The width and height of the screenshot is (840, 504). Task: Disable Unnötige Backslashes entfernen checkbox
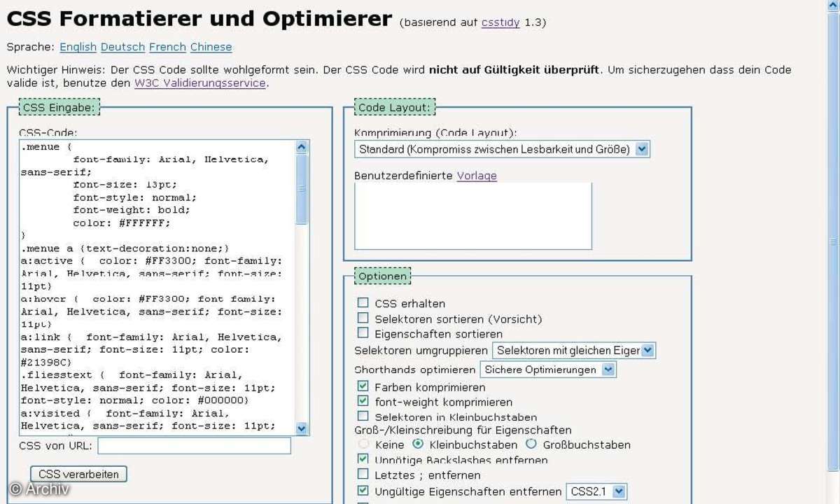tap(363, 459)
